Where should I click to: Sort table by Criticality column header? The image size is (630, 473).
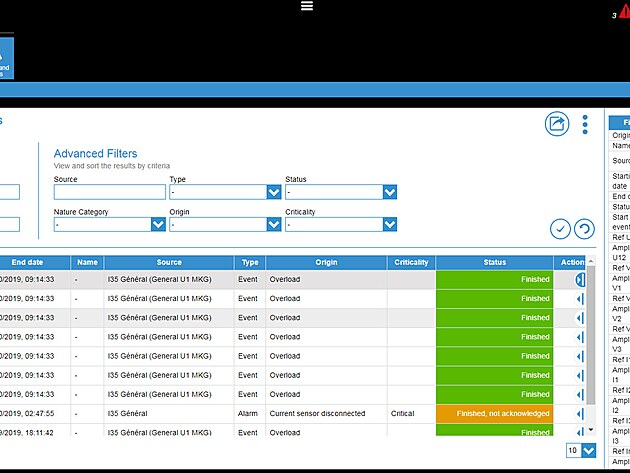[x=411, y=262]
